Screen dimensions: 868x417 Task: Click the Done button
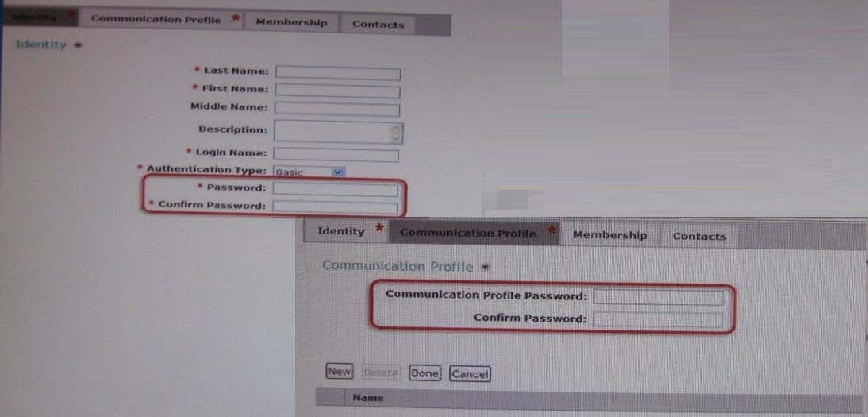(x=424, y=373)
